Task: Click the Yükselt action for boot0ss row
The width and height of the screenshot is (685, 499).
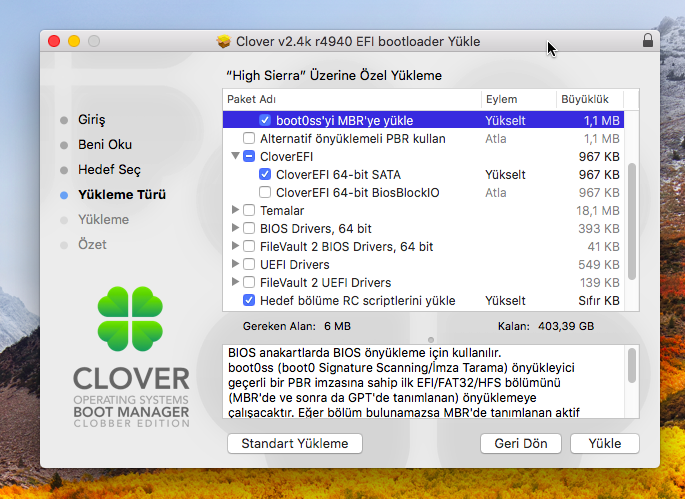Action: pyautogui.click(x=505, y=121)
